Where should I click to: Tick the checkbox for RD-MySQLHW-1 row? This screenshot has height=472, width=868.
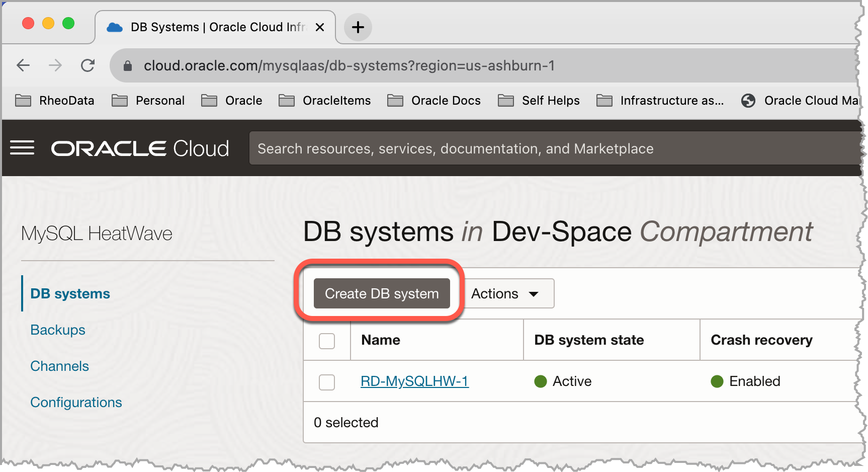[x=327, y=382]
